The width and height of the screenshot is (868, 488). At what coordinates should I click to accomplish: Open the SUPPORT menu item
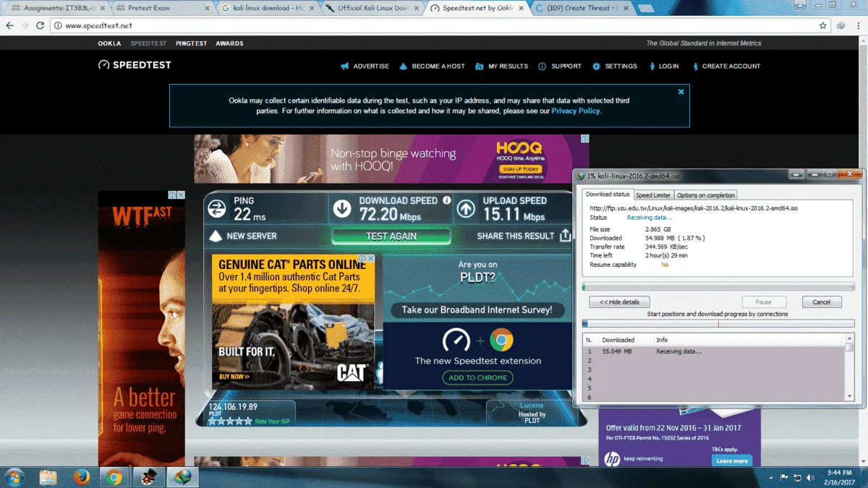point(560,67)
